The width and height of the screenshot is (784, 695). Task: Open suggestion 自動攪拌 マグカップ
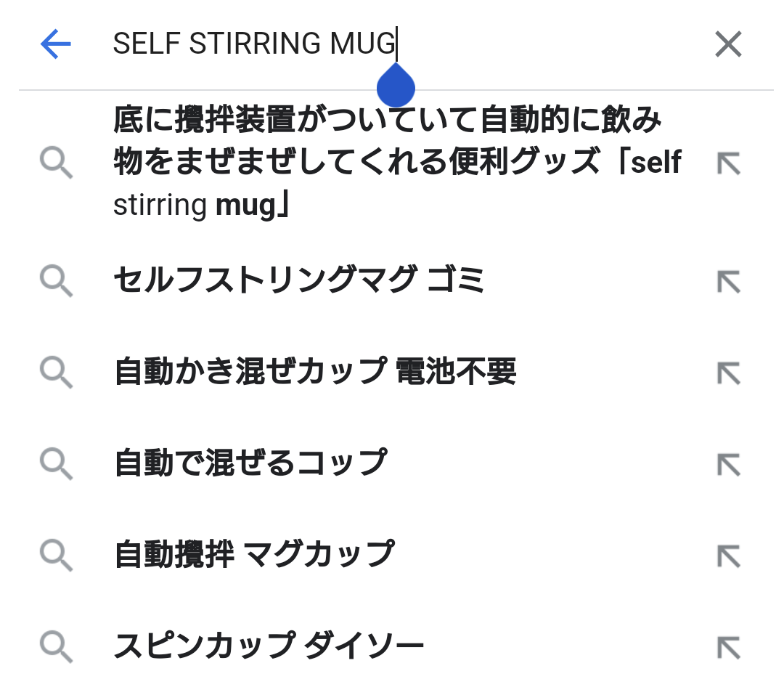[254, 554]
